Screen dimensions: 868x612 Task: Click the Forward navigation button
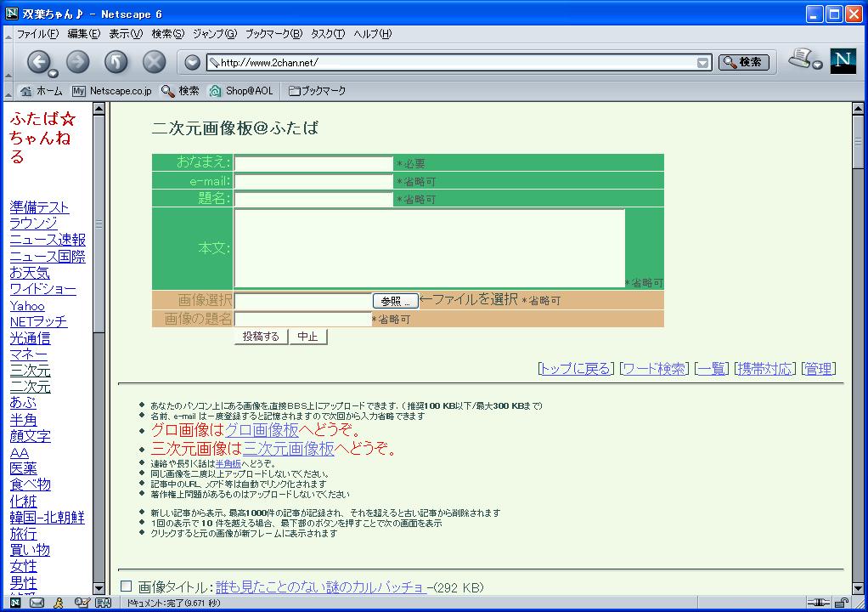click(78, 61)
